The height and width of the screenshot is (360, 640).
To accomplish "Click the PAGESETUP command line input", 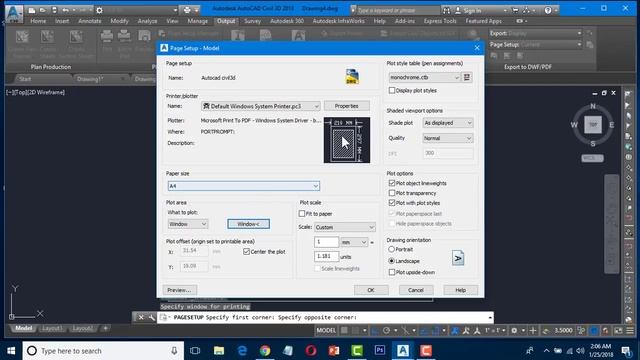I will [325, 317].
